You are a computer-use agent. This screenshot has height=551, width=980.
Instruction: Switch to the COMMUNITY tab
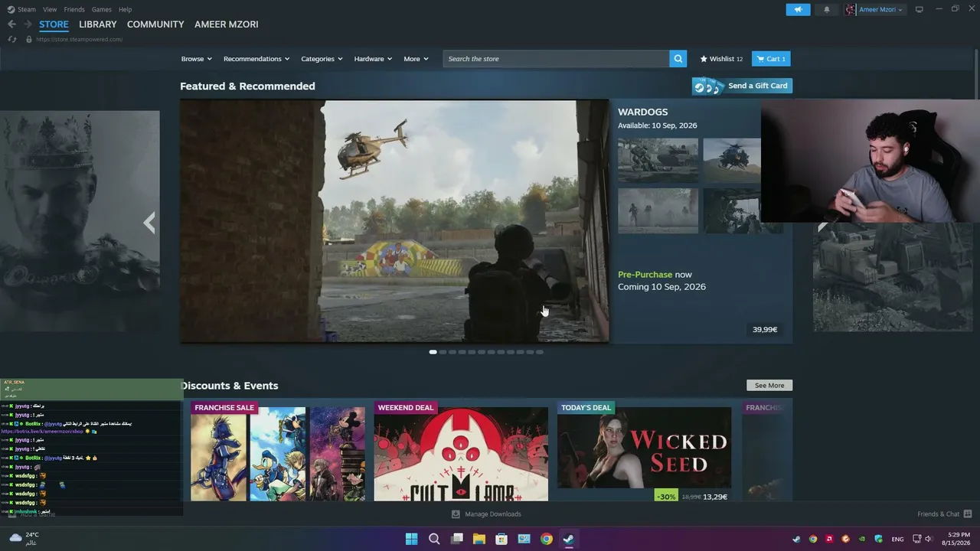click(x=155, y=24)
